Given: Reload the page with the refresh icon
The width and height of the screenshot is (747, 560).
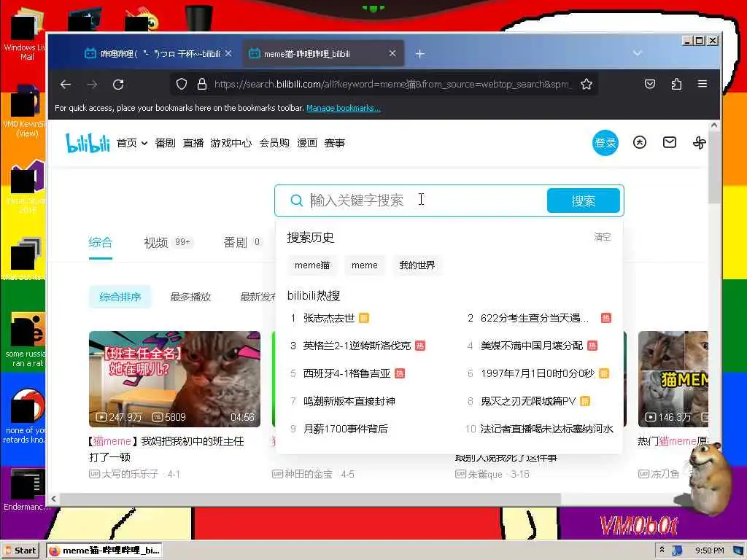Looking at the screenshot, I should coord(118,85).
